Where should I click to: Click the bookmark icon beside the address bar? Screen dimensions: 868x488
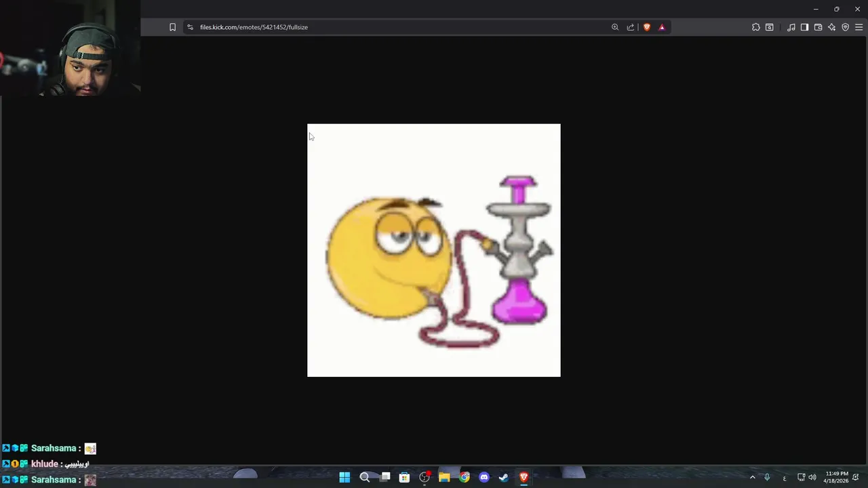(172, 27)
